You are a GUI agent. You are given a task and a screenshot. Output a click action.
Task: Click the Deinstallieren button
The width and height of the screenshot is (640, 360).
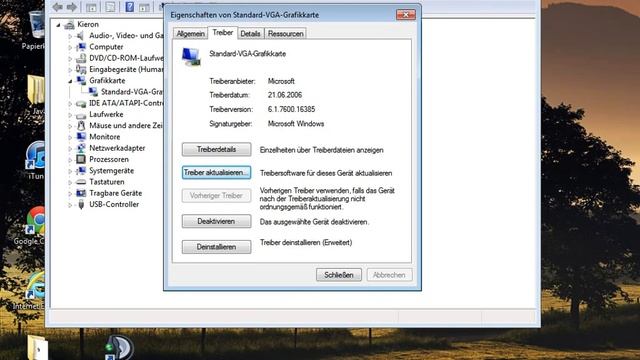(x=216, y=247)
